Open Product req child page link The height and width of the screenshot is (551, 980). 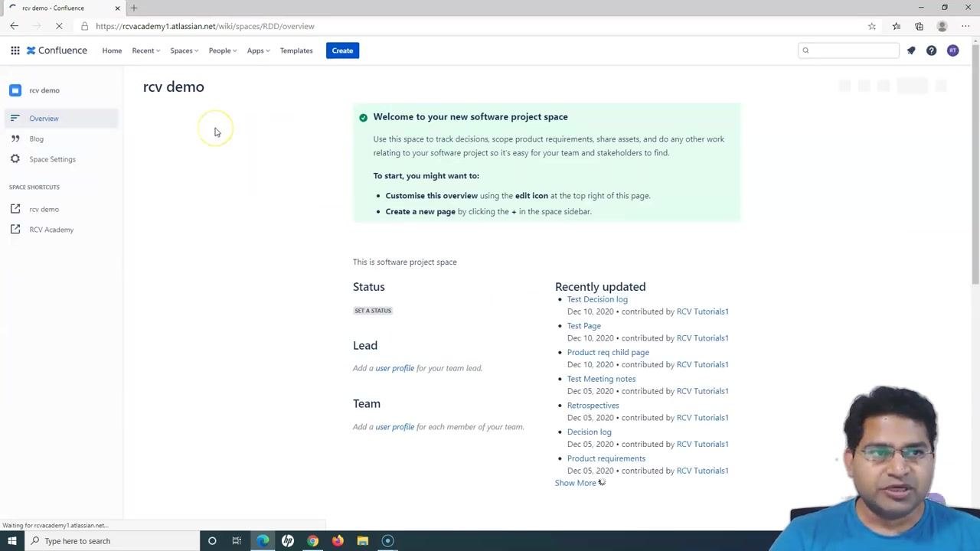click(608, 352)
